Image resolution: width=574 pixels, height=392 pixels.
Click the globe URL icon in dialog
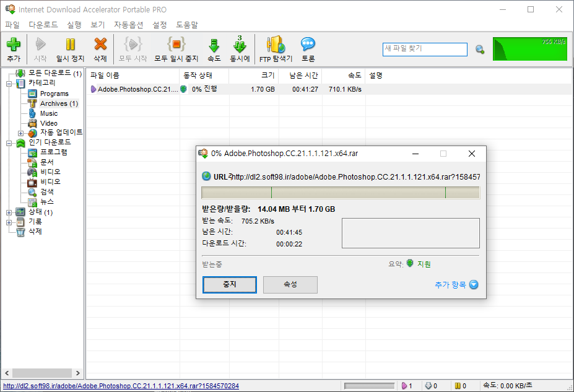tap(206, 176)
